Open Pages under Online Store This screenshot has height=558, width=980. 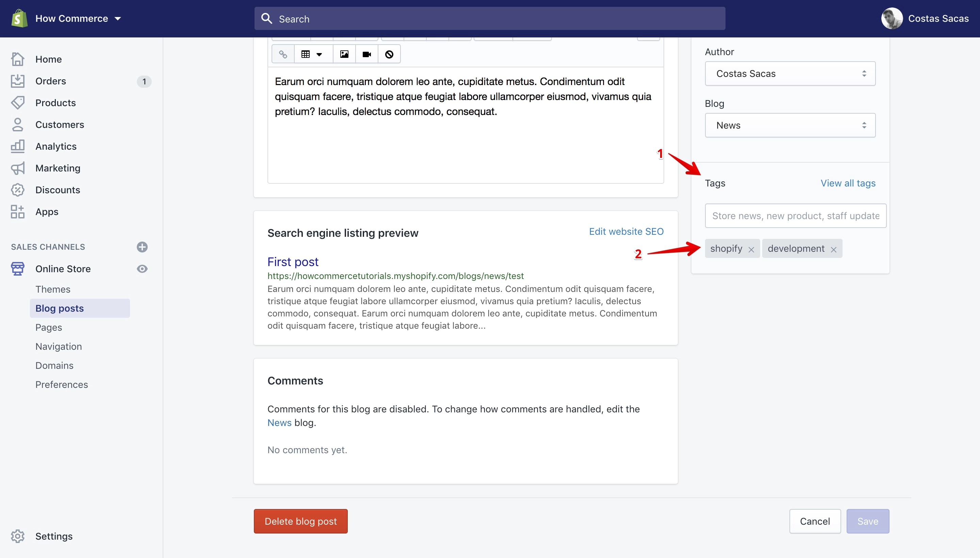(x=49, y=327)
